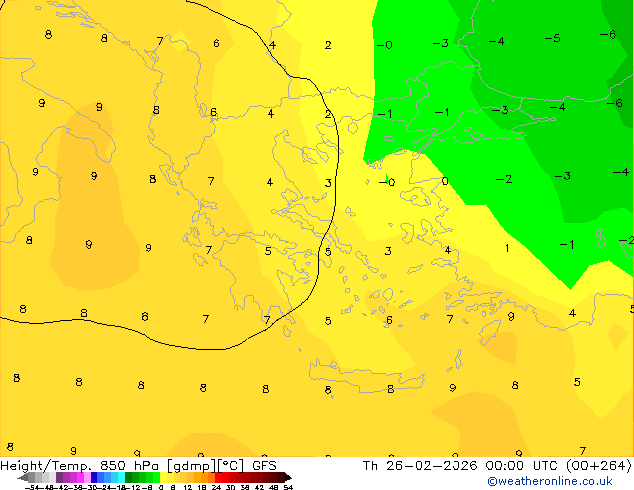The height and width of the screenshot is (490, 634).
Task: Click the '-12' legend scale label
Action: 134,487
